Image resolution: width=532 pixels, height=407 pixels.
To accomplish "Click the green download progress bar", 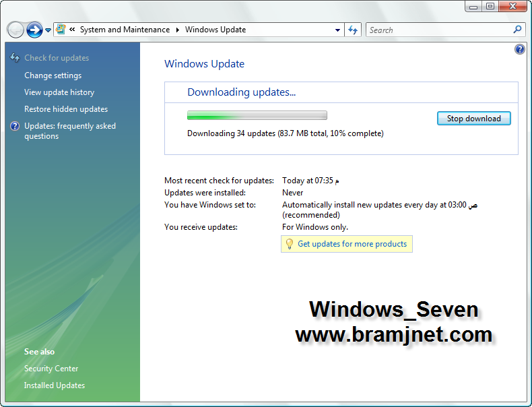I will (x=257, y=115).
